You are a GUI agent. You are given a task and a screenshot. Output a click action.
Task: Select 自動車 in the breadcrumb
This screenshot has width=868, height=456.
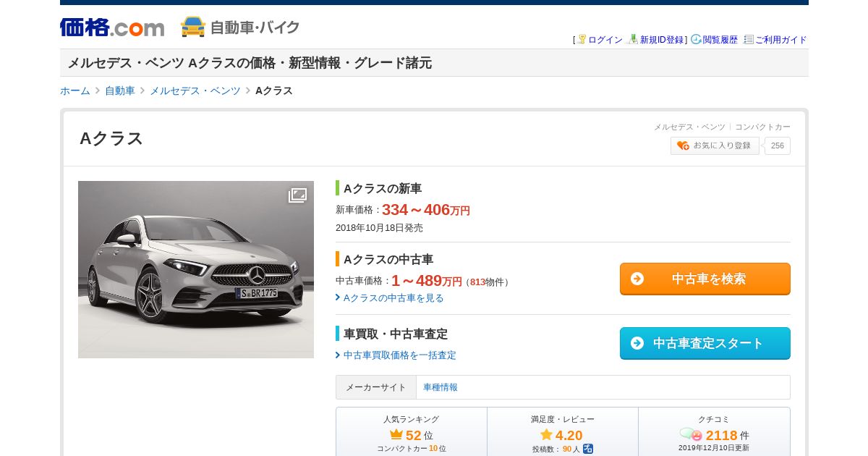[x=120, y=90]
